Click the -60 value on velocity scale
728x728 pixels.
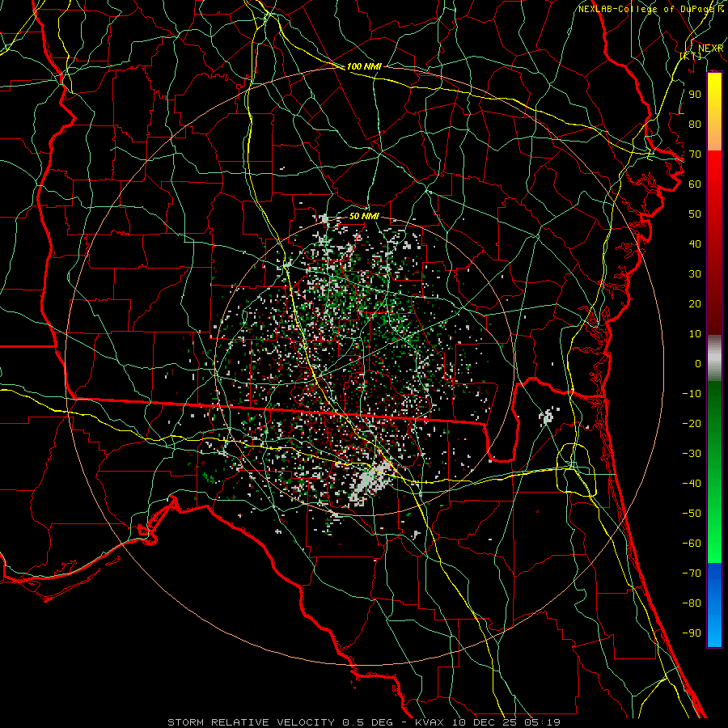(692, 544)
